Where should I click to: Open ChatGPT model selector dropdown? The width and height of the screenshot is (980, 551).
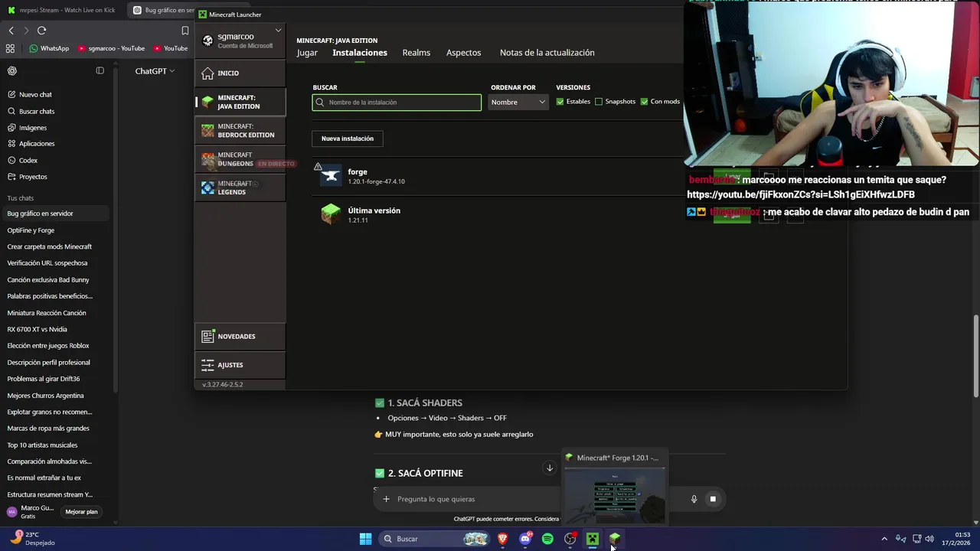pos(155,70)
